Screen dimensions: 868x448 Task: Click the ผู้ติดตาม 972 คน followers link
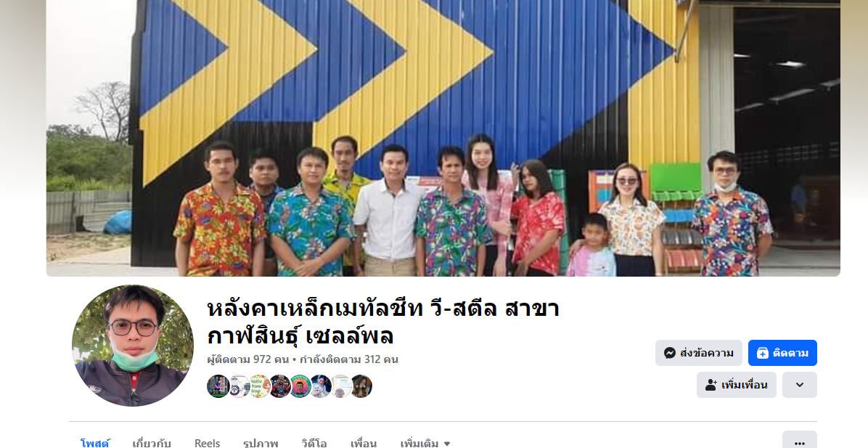coord(248,359)
